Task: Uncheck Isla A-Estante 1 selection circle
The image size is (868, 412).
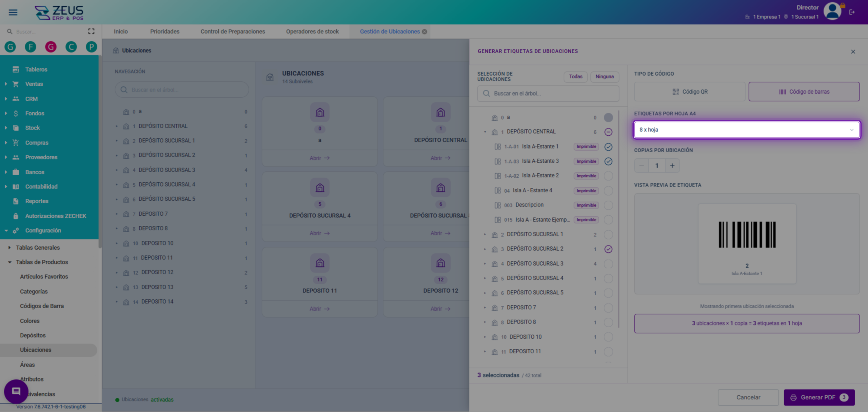Action: pyautogui.click(x=608, y=147)
